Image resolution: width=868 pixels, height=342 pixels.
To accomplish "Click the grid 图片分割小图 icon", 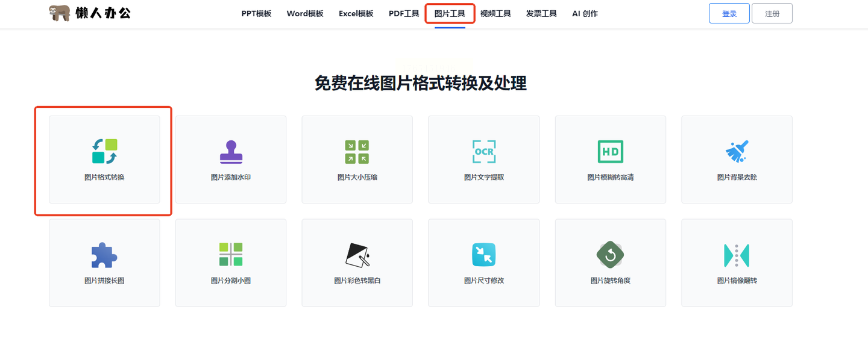I will pos(231,255).
